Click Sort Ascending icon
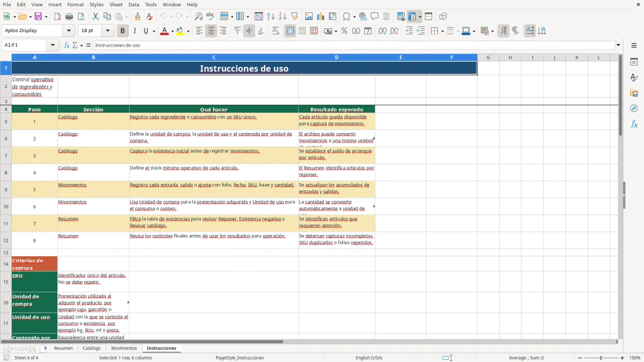The image size is (644, 362). click(271, 17)
